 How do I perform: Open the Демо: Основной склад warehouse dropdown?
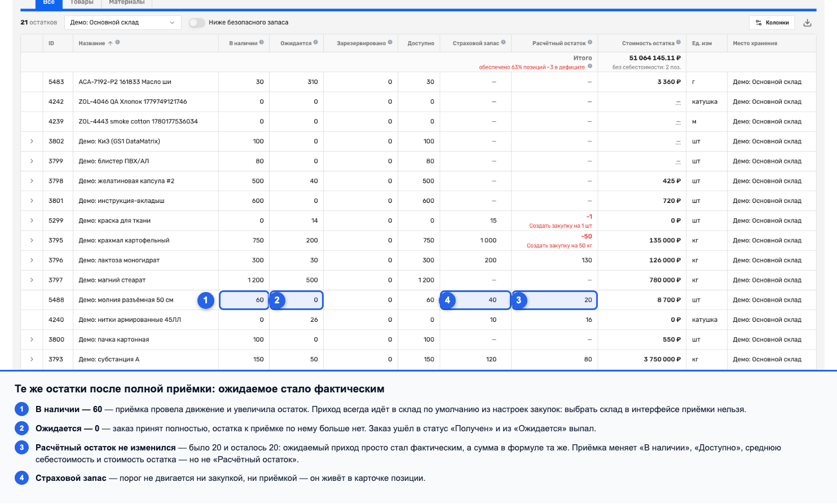click(122, 23)
